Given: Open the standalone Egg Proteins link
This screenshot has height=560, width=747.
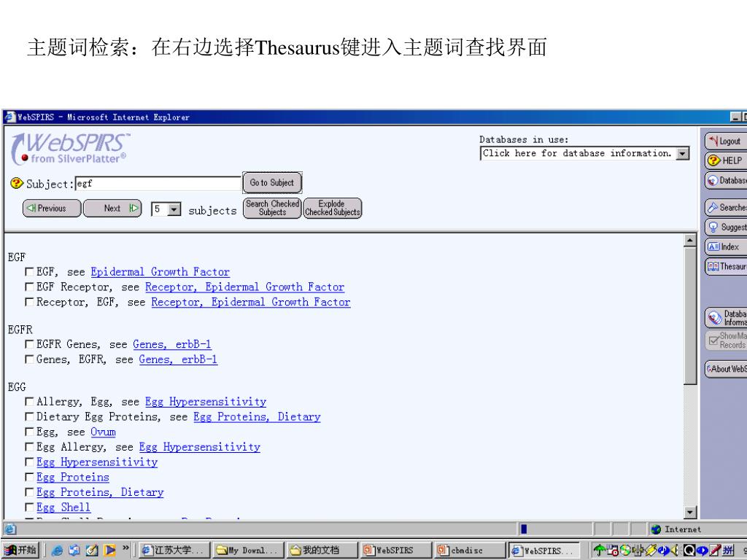Looking at the screenshot, I should (x=73, y=477).
